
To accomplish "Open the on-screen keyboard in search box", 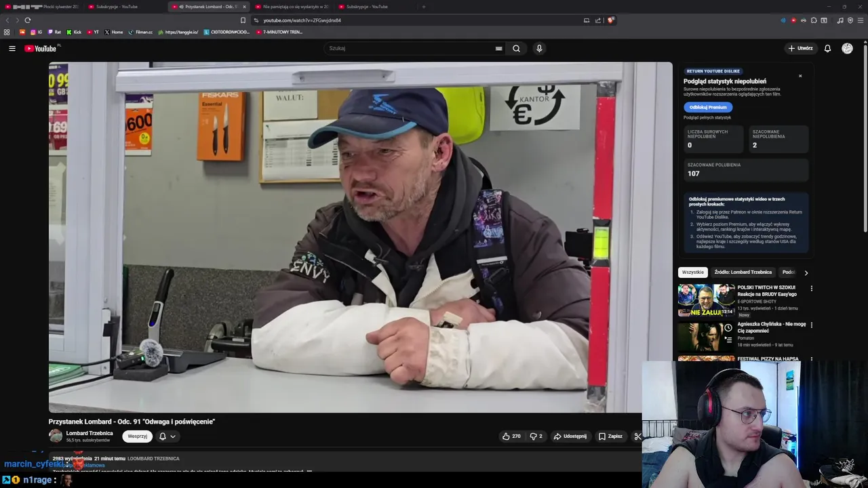I will tap(499, 48).
